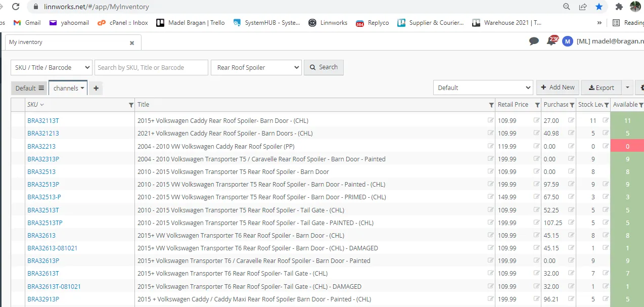
Task: Edit purchase price of BRA32613T
Action: [x=571, y=273]
